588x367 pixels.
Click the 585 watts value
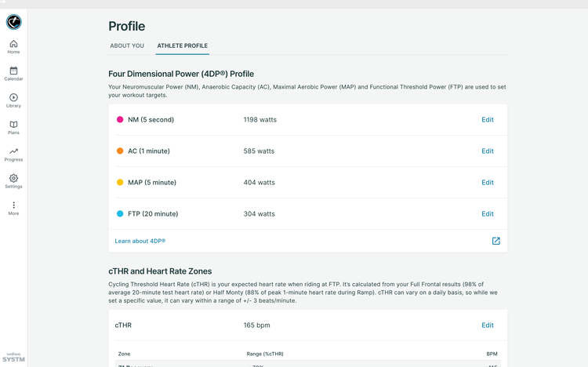coord(259,151)
